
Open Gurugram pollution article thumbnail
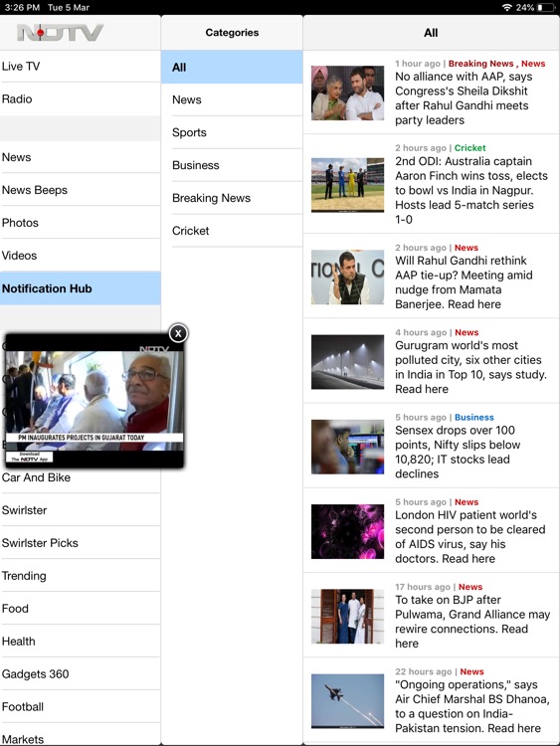pyautogui.click(x=347, y=362)
